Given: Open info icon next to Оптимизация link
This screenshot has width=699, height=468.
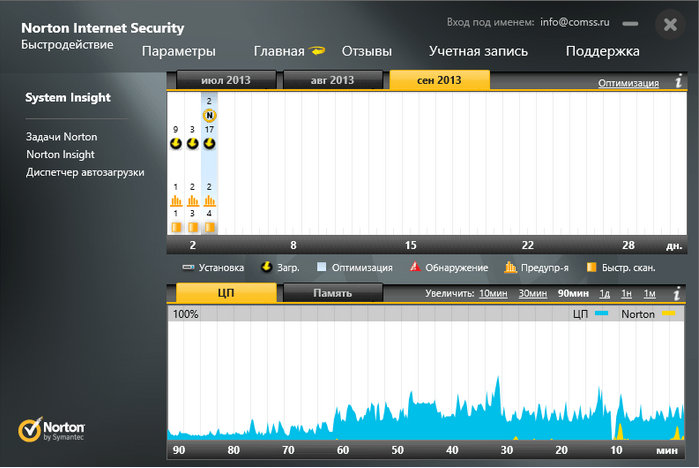Looking at the screenshot, I should 678,82.
